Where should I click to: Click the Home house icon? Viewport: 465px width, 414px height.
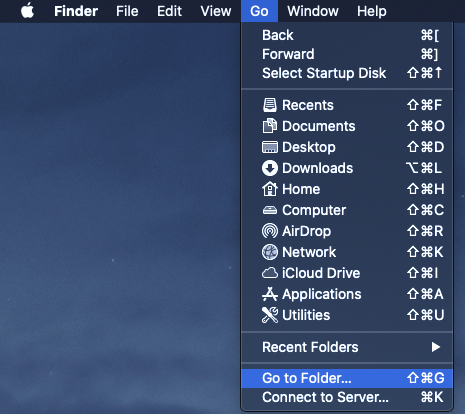[269, 189]
